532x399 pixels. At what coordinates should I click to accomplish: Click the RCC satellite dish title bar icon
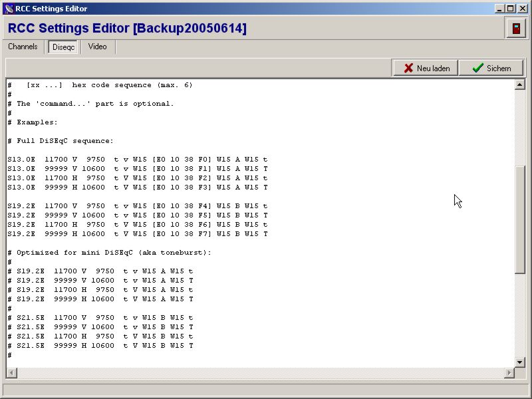9,9
